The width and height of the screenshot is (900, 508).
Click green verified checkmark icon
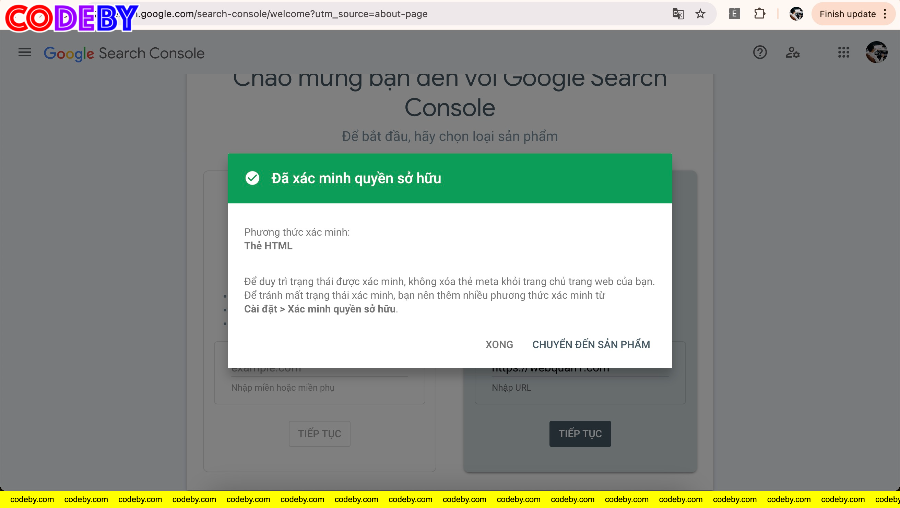point(252,178)
